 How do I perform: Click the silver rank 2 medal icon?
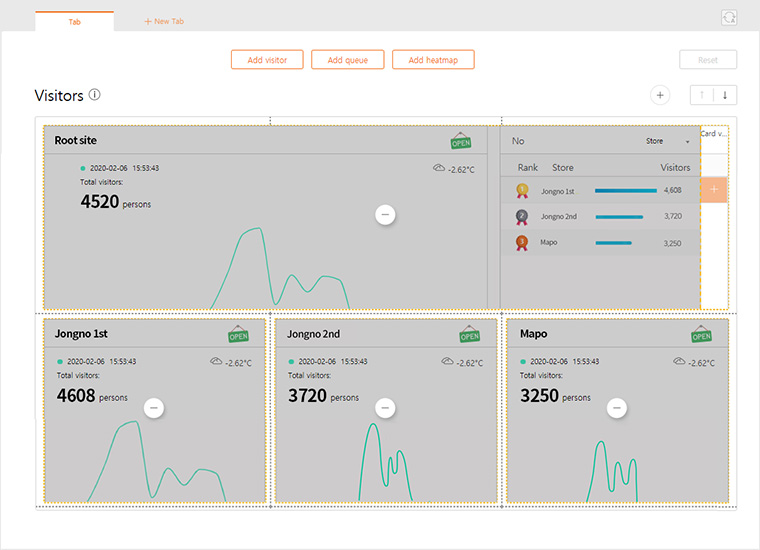pos(522,217)
